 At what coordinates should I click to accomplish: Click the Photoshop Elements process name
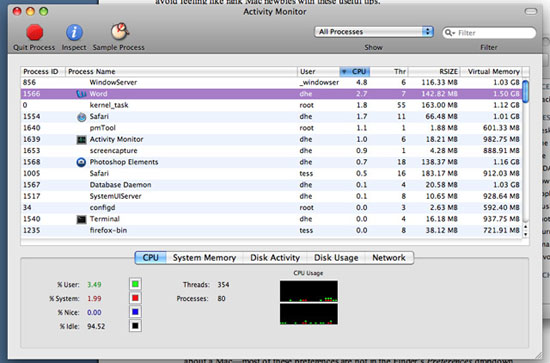click(x=124, y=162)
